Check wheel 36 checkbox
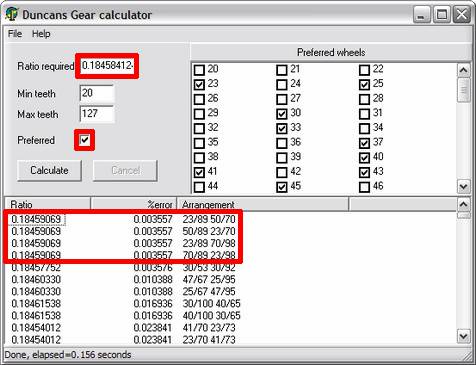The height and width of the screenshot is (365, 476). pos(282,143)
